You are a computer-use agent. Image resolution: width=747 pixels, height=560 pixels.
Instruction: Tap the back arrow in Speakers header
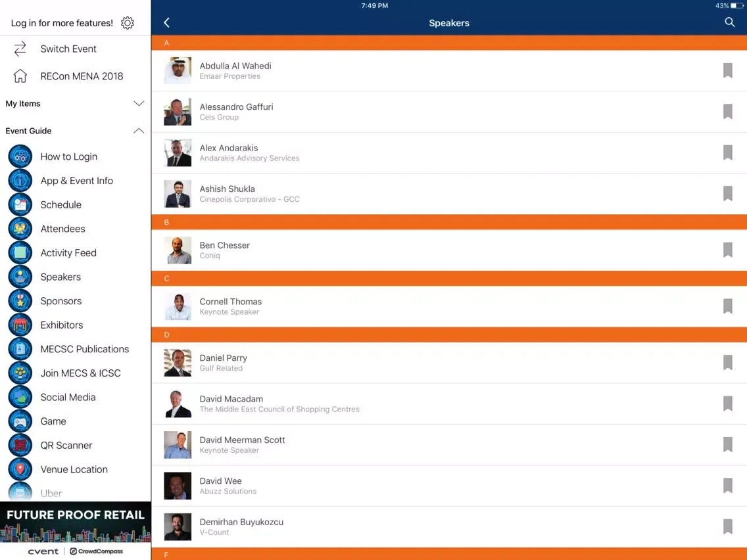tap(167, 22)
